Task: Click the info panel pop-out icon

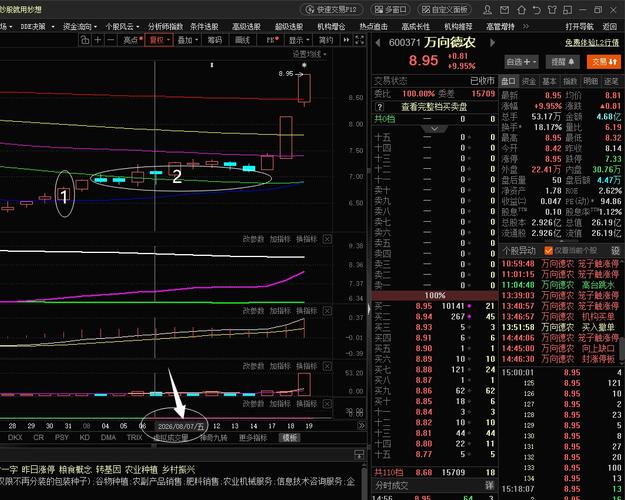Action: (x=359, y=455)
